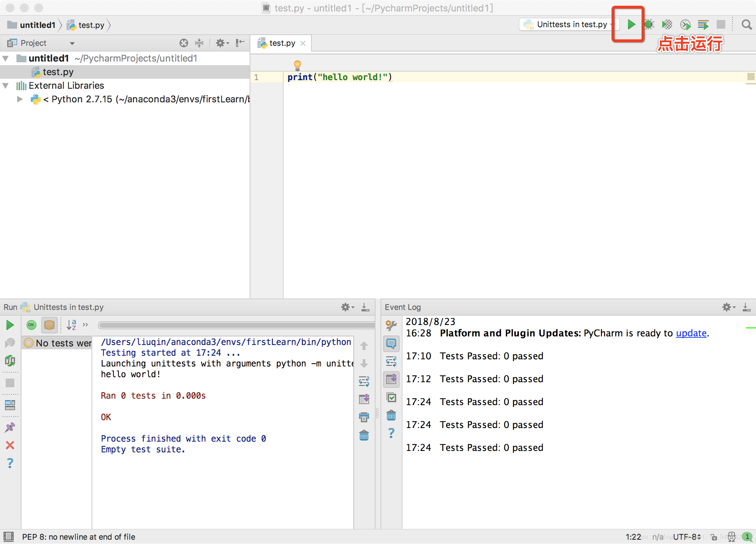Open the Project view dropdown
This screenshot has height=544, width=756.
(x=72, y=43)
